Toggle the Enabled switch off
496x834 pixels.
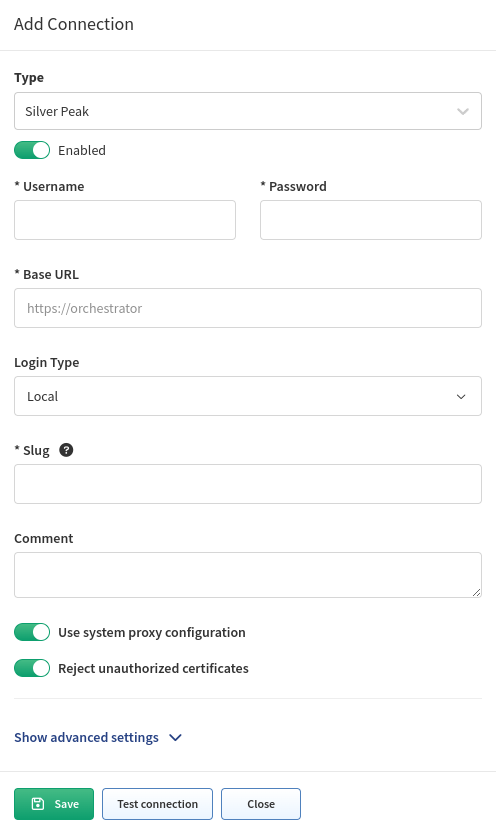point(32,150)
